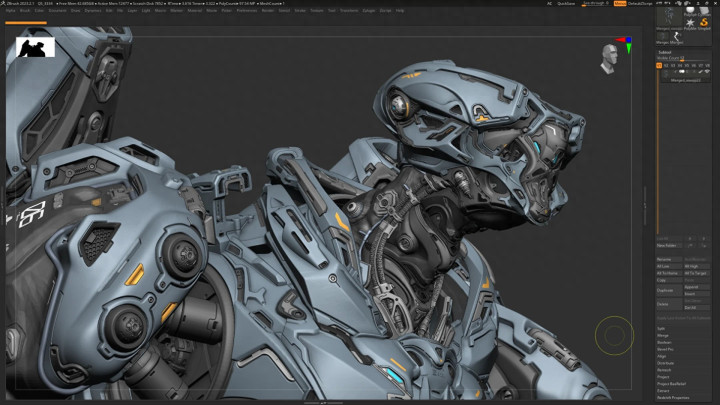Click the silhouette thumbnail preview in canvas corner

pyautogui.click(x=35, y=47)
